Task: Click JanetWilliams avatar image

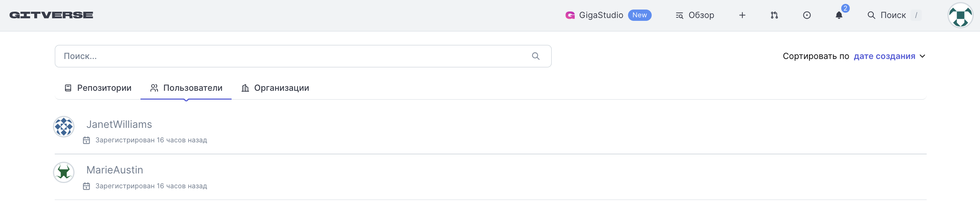Action: [x=64, y=127]
